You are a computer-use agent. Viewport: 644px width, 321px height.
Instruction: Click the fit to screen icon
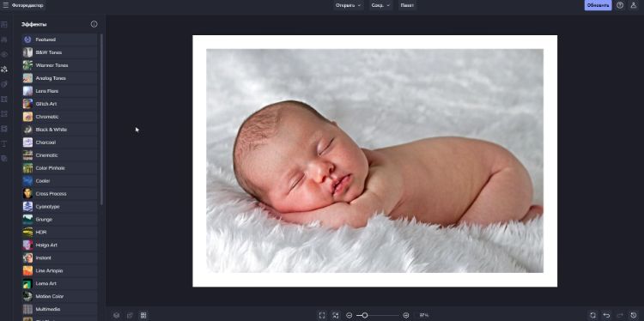click(336, 315)
